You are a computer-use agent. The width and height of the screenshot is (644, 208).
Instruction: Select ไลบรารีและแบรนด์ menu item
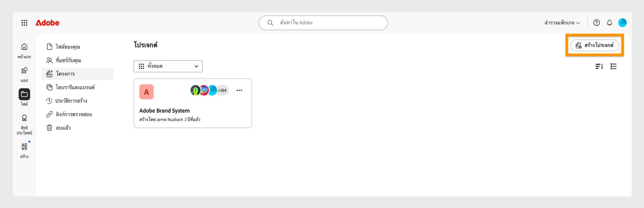[x=75, y=87]
